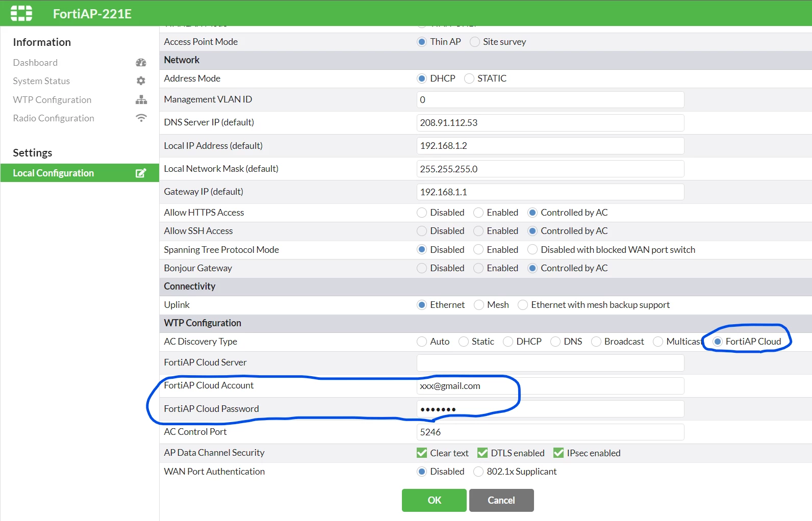The image size is (812, 521).
Task: Click the Dashboard gauge icon
Action: coord(141,63)
